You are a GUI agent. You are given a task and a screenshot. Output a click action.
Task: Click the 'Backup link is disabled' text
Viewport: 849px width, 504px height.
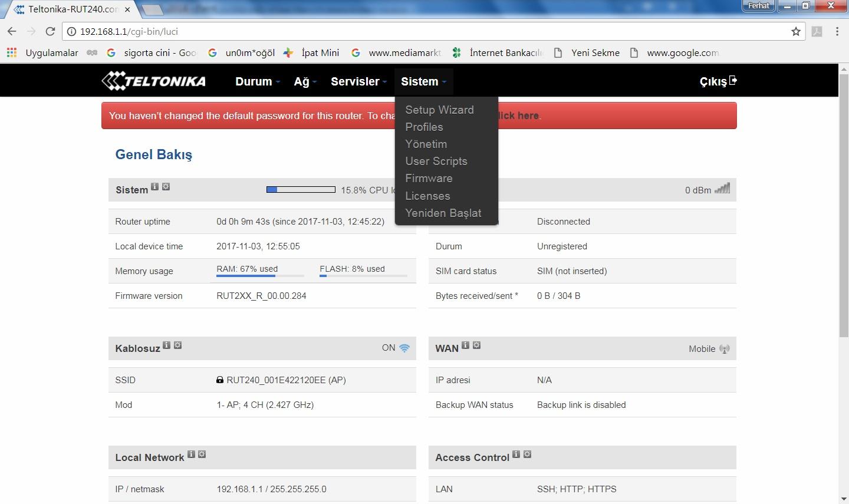(x=581, y=405)
